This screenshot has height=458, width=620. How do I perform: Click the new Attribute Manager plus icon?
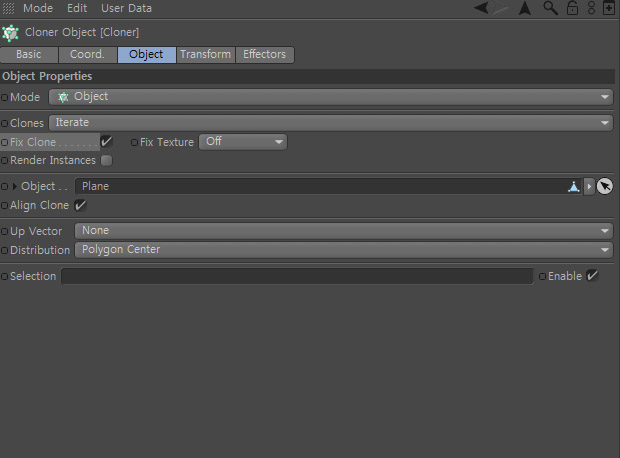pos(609,8)
